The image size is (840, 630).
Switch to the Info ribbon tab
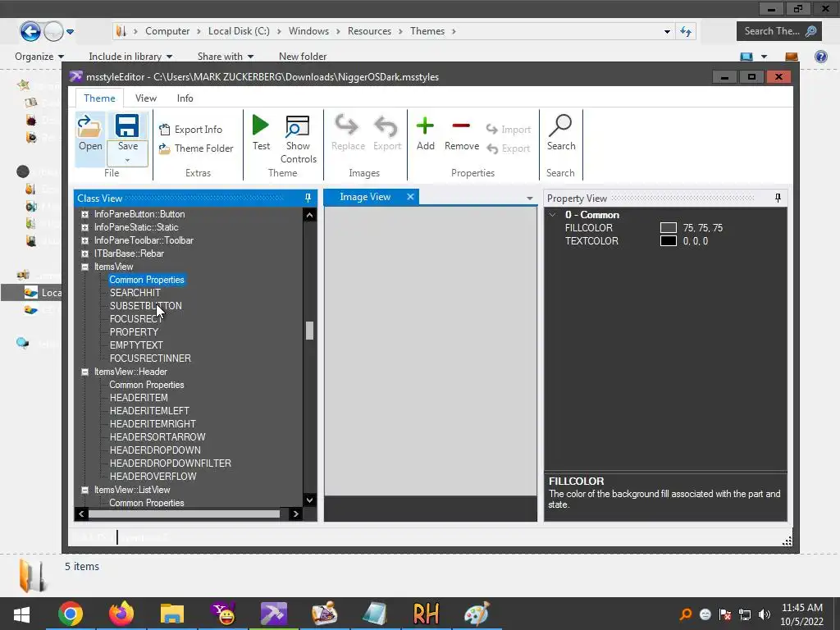(x=185, y=98)
